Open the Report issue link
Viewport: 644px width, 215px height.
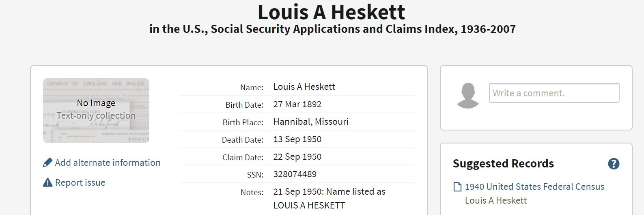click(80, 182)
